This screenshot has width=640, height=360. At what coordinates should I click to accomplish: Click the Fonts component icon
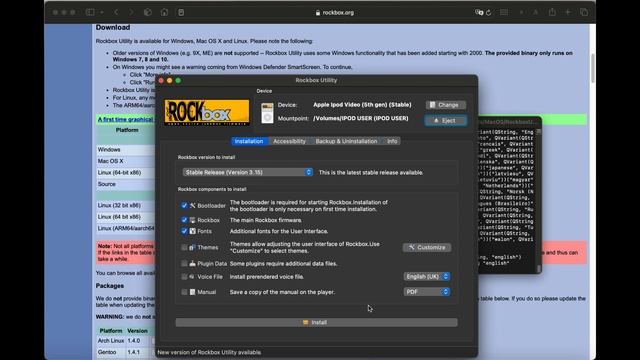click(193, 231)
